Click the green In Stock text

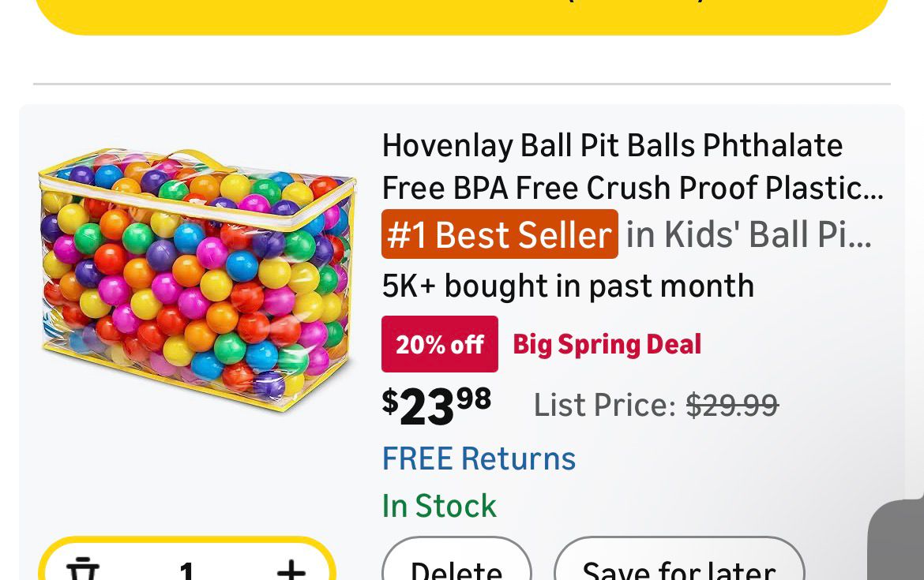tap(439, 506)
